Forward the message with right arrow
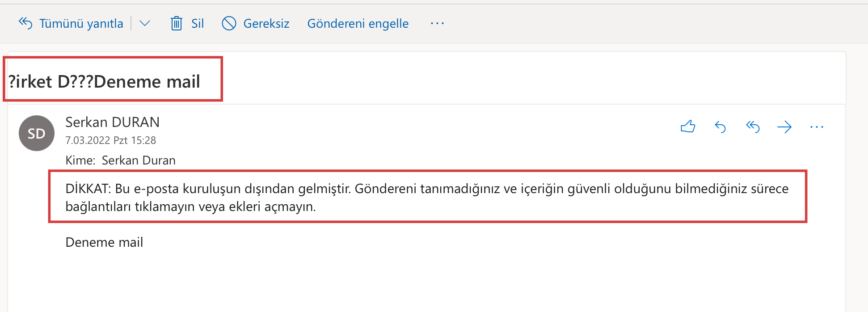868x312 pixels. point(784,127)
